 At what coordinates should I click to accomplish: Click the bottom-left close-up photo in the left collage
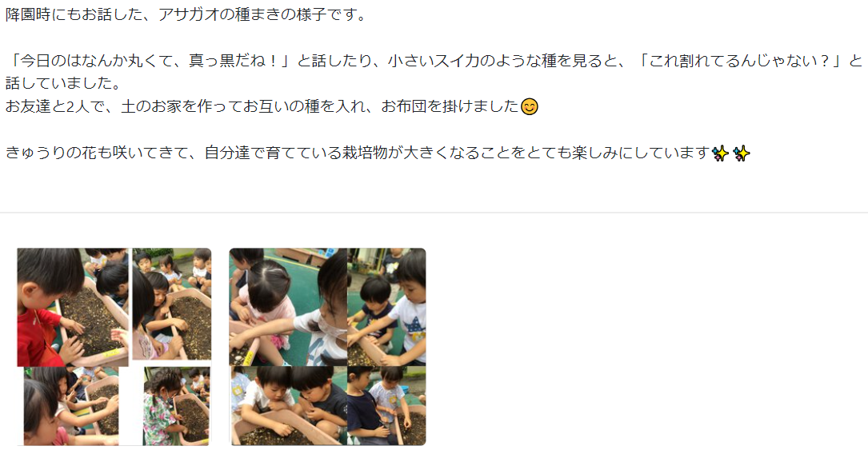(71, 406)
